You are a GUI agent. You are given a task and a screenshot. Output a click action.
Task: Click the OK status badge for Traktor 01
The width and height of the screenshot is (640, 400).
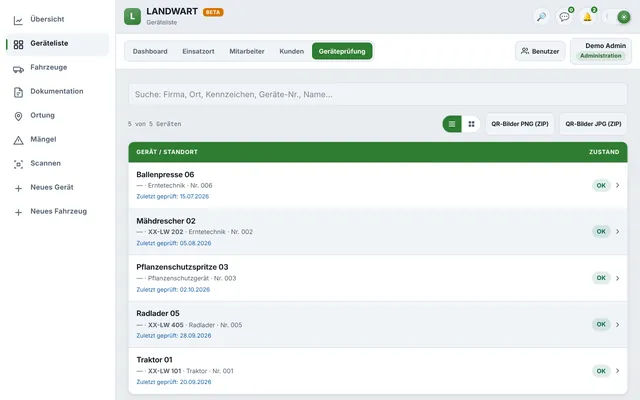tap(601, 371)
